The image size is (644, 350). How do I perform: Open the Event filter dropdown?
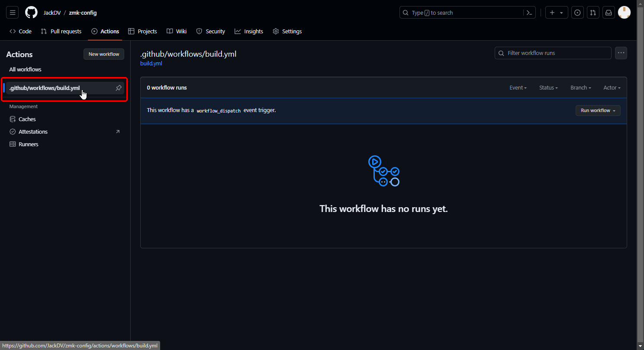518,87
